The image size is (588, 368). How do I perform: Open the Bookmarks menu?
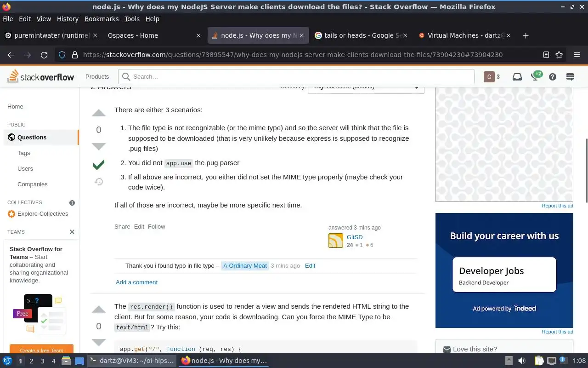[x=102, y=19]
